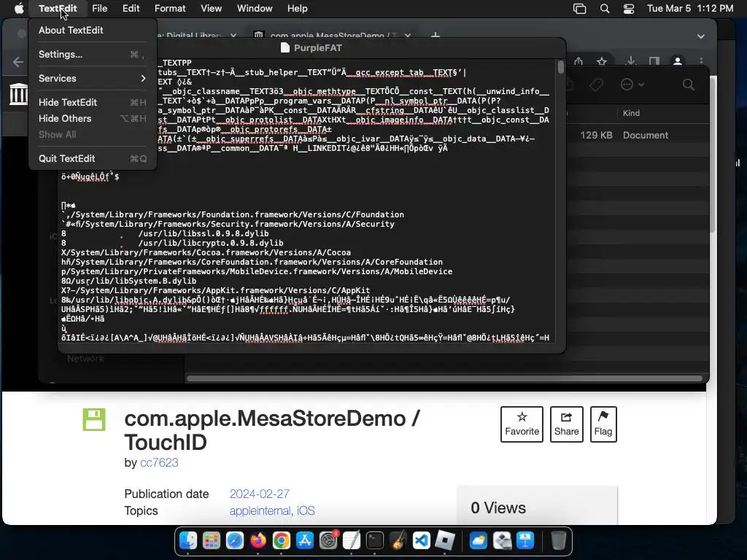Image resolution: width=747 pixels, height=560 pixels.
Task: Close the Digital Library Chrome tab
Action: [233, 36]
